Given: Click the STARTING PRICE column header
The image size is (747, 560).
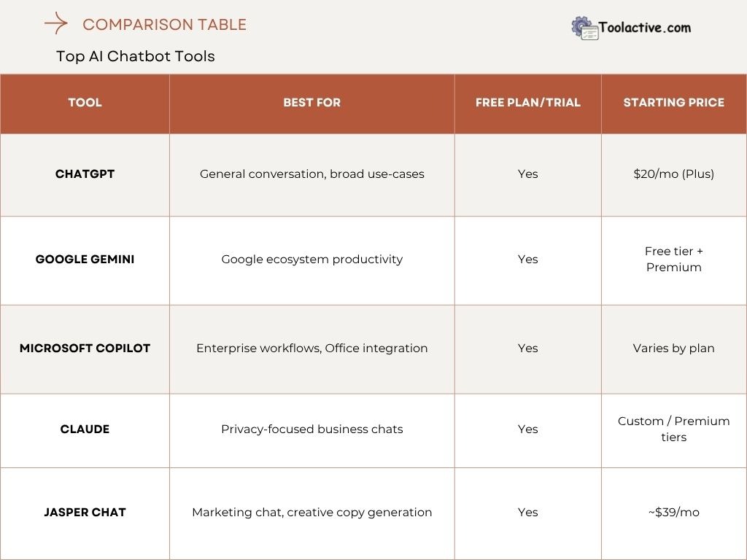Looking at the screenshot, I should coord(673,103).
